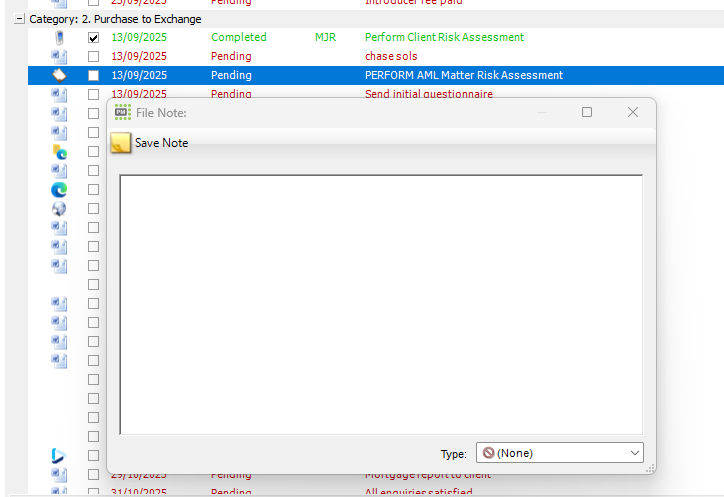Click 'Pending' status on chase sols row
The image size is (724, 497).
231,56
